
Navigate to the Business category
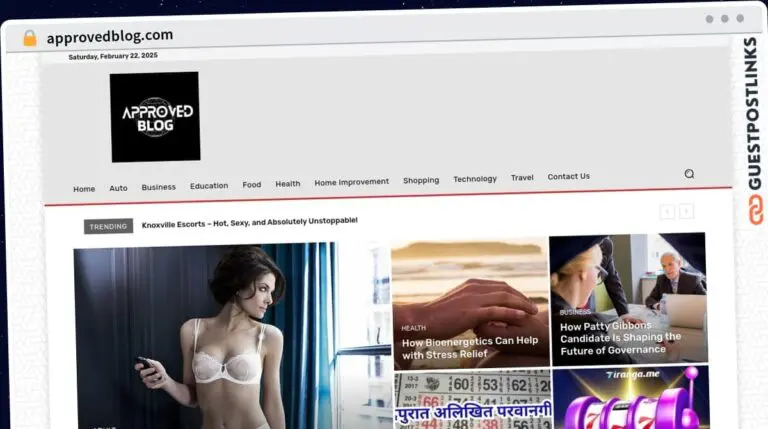point(158,187)
